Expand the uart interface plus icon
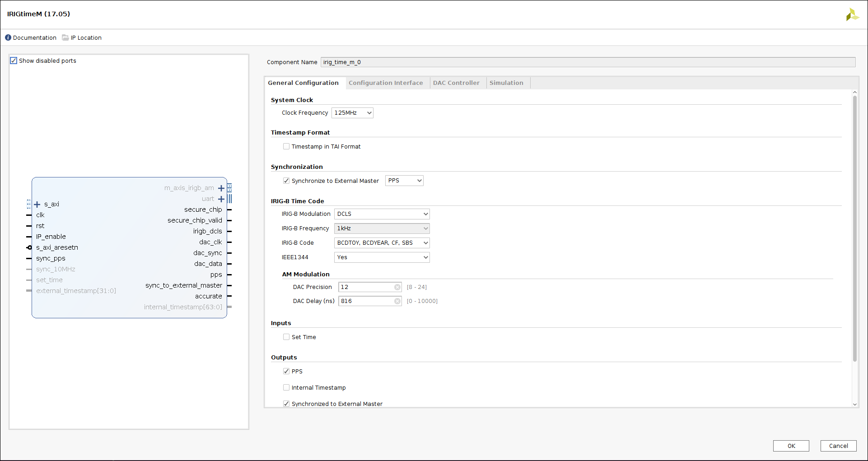 pyautogui.click(x=221, y=199)
